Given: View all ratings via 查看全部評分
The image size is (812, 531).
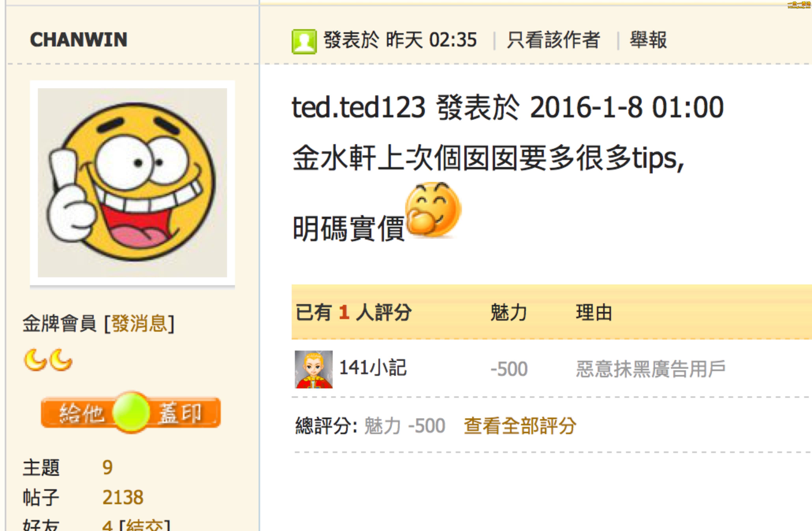Looking at the screenshot, I should (520, 426).
